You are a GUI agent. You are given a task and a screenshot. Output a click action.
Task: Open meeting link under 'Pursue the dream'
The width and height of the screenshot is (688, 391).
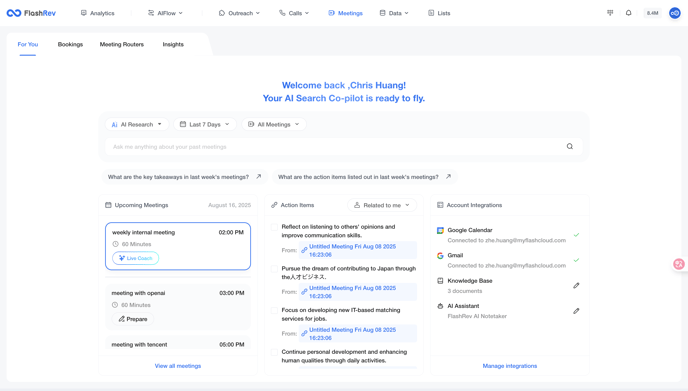click(x=358, y=292)
